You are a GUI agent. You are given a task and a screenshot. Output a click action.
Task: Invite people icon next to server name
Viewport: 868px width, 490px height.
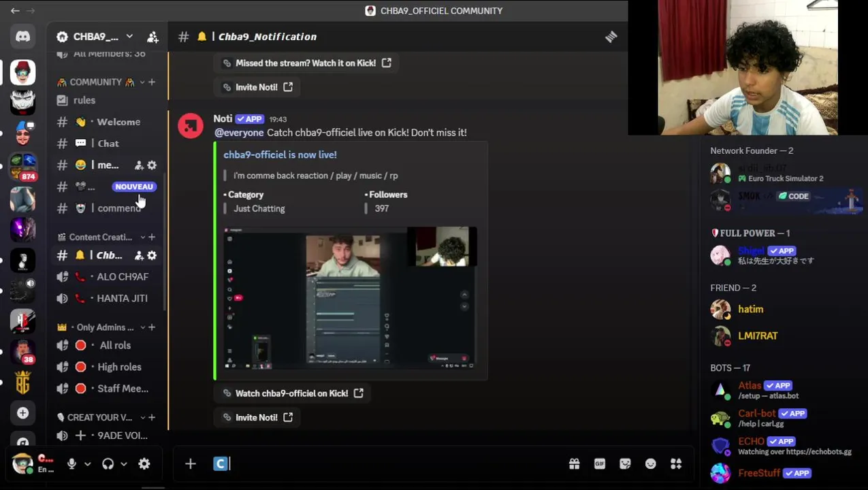[x=152, y=37]
